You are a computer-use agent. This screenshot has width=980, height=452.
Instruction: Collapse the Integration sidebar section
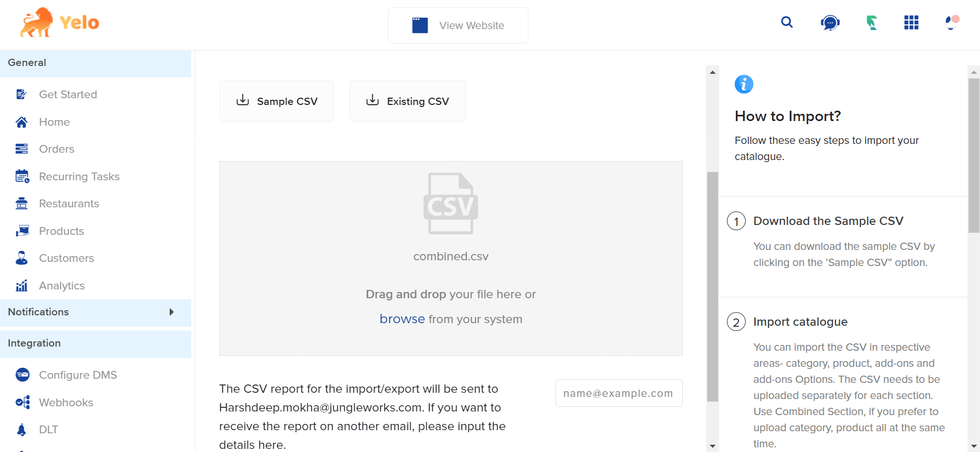pos(96,343)
